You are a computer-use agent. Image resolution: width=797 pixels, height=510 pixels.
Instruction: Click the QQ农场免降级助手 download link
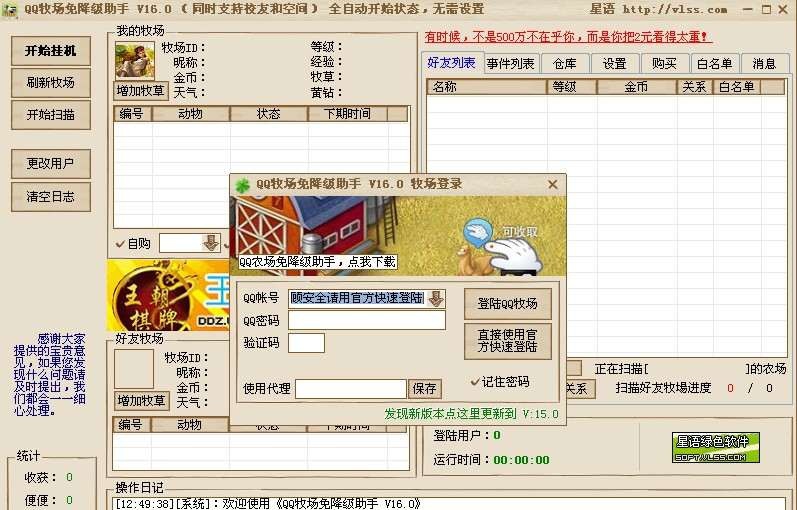coord(318,262)
